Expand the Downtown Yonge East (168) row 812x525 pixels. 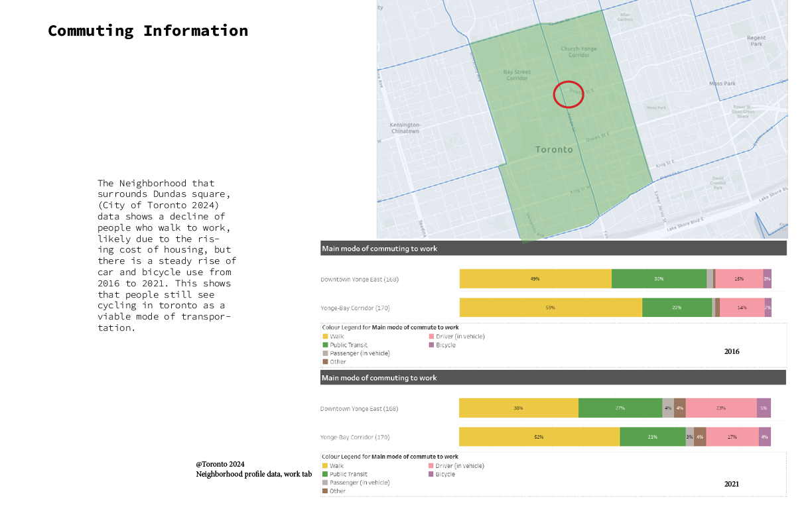tap(358, 279)
